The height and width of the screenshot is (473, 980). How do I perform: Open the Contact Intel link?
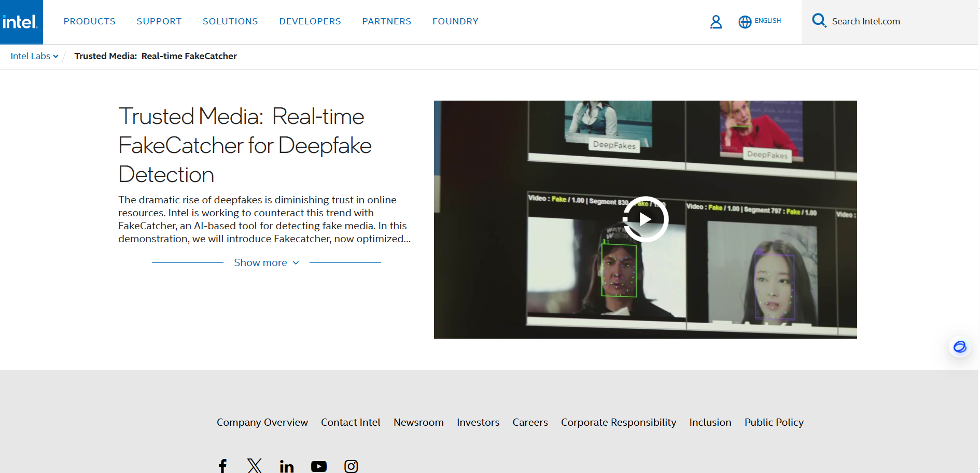(351, 422)
